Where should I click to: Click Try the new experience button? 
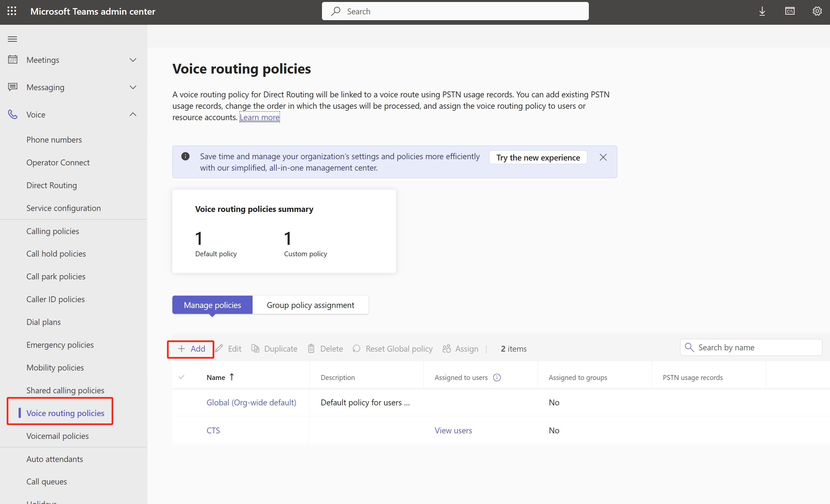[538, 158]
